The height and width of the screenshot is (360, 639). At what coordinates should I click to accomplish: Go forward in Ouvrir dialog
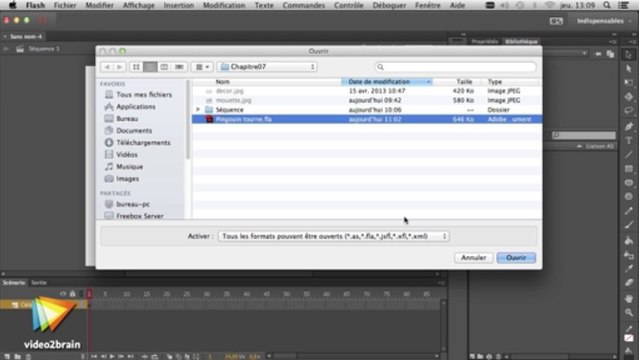[x=120, y=67]
